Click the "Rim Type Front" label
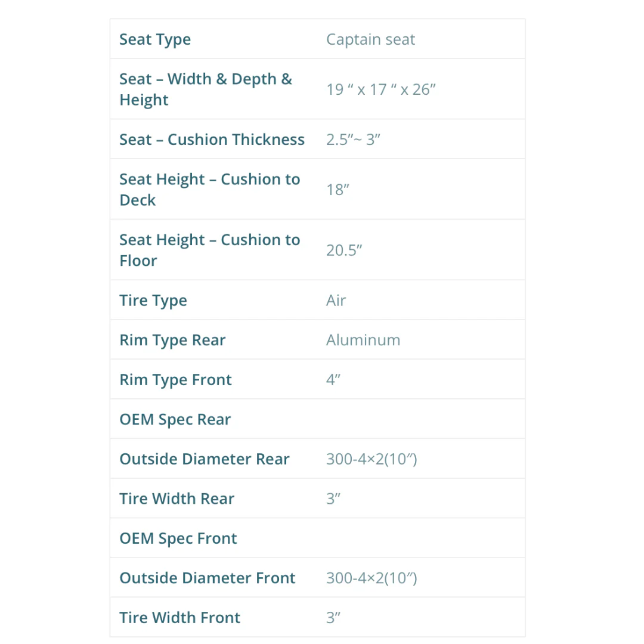The height and width of the screenshot is (644, 644). point(175,380)
